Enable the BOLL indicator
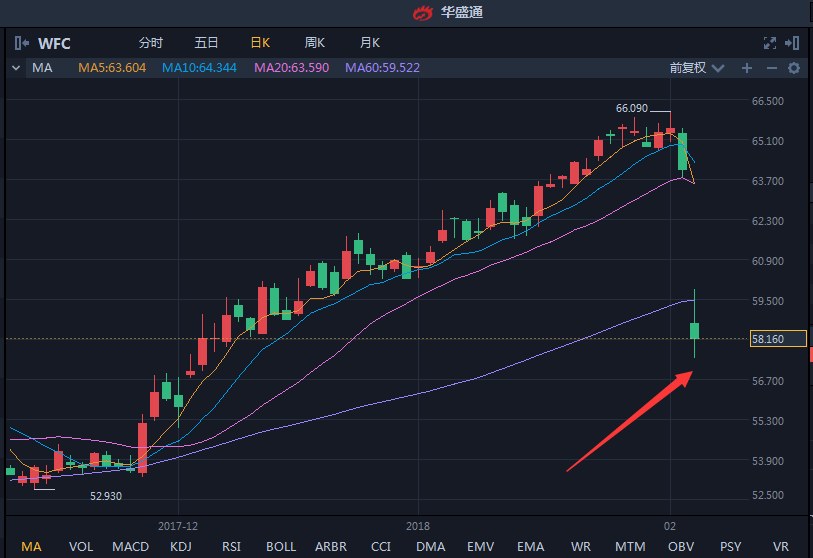Image resolution: width=813 pixels, height=558 pixels. (x=281, y=546)
